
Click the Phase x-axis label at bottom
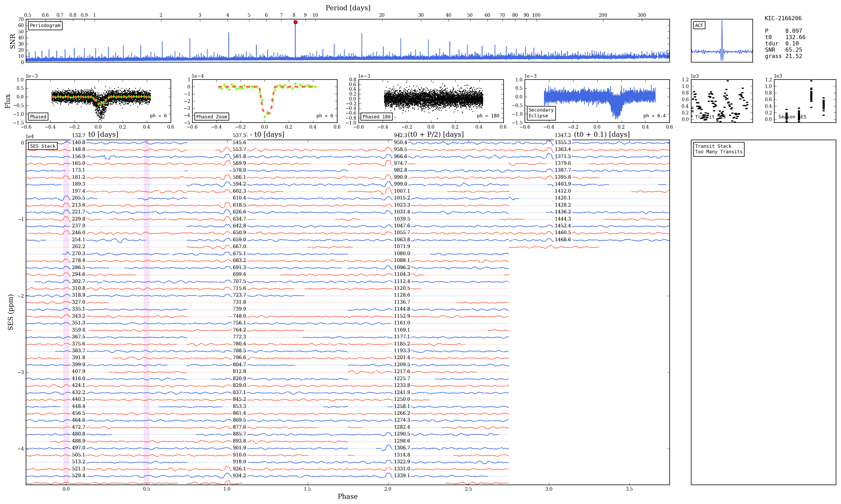pyautogui.click(x=347, y=496)
